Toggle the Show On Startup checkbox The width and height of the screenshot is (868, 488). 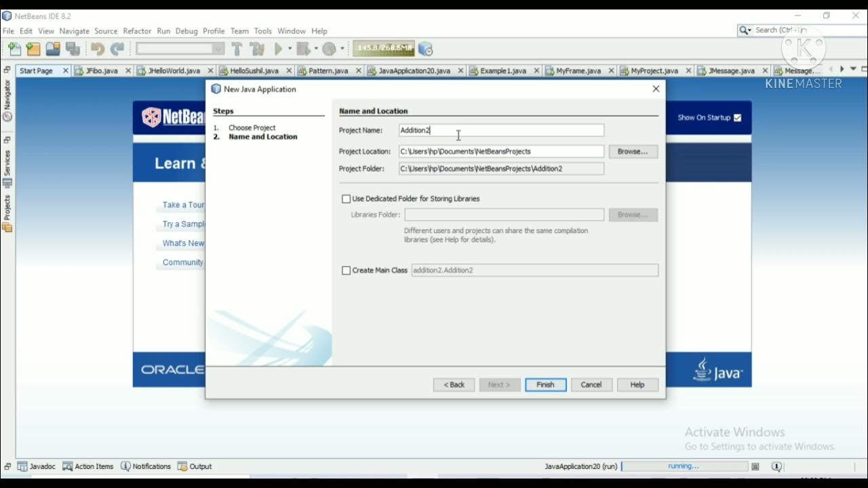[738, 118]
